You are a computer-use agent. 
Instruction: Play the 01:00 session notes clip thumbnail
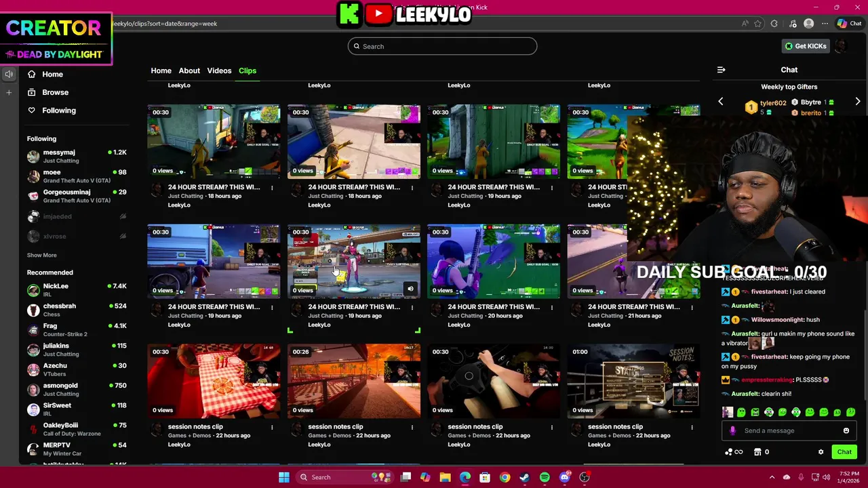coord(633,381)
